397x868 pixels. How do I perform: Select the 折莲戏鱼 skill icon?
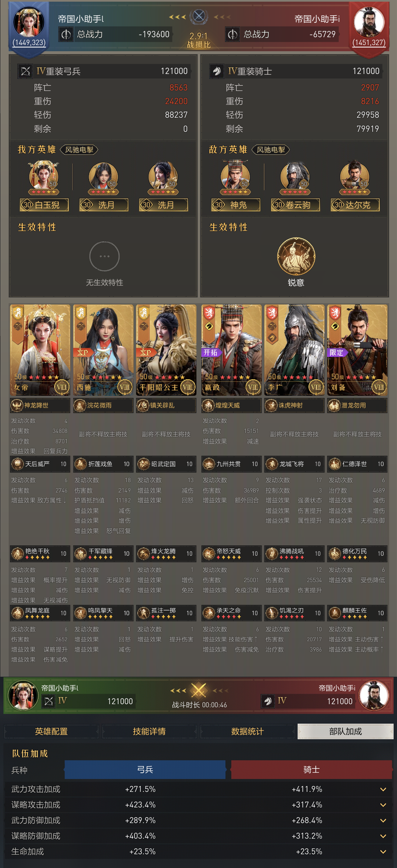click(80, 464)
